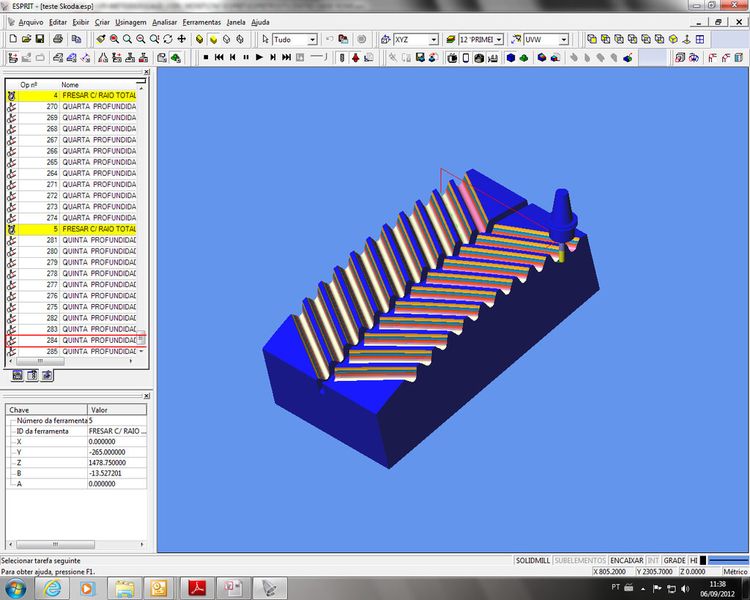This screenshot has height=600, width=750.
Task: Select the rotate view icon
Action: (x=168, y=39)
